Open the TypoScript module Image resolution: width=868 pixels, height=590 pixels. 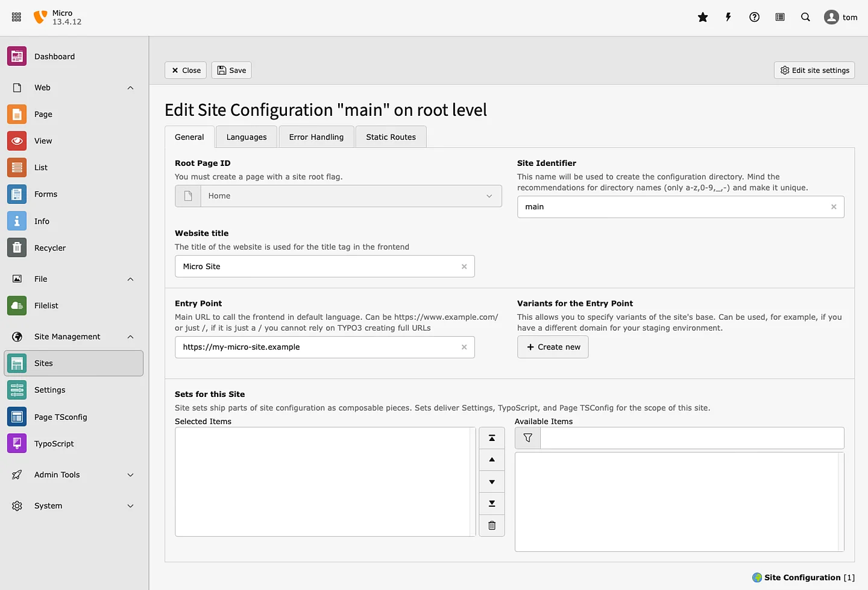pos(54,443)
